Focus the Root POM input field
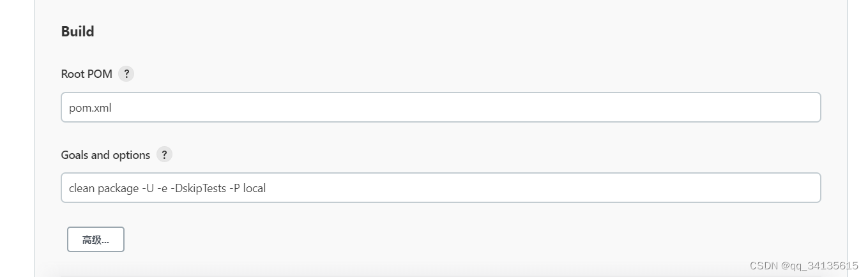Screen dimensions: 868x277 pyautogui.click(x=441, y=107)
